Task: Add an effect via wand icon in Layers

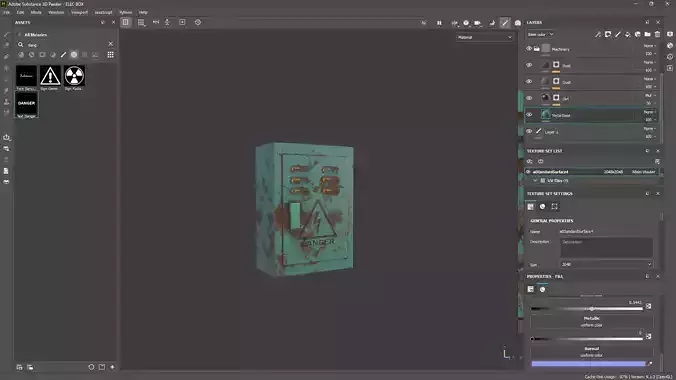Action: point(598,34)
